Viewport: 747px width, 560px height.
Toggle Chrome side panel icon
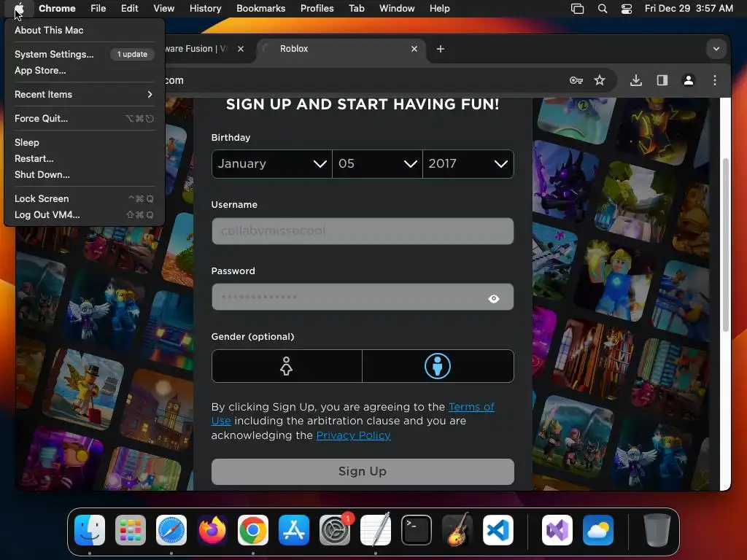(x=662, y=80)
